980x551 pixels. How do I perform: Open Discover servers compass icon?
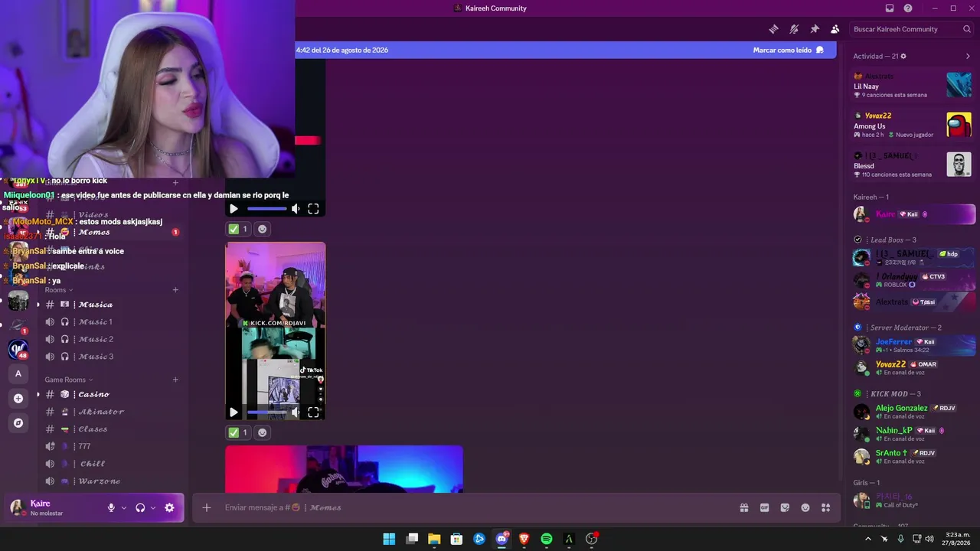[x=18, y=422]
